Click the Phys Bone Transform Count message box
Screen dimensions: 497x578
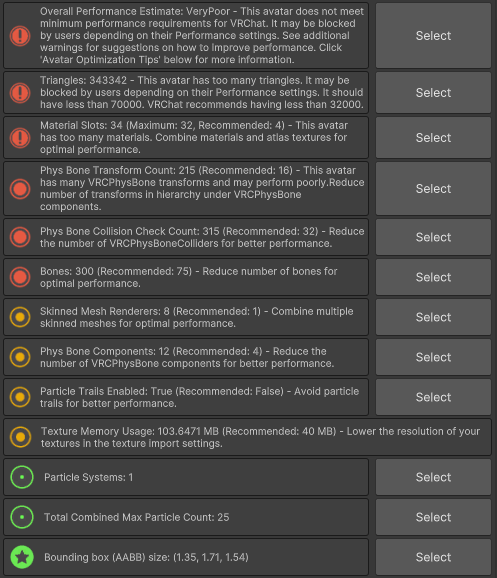pyautogui.click(x=186, y=189)
